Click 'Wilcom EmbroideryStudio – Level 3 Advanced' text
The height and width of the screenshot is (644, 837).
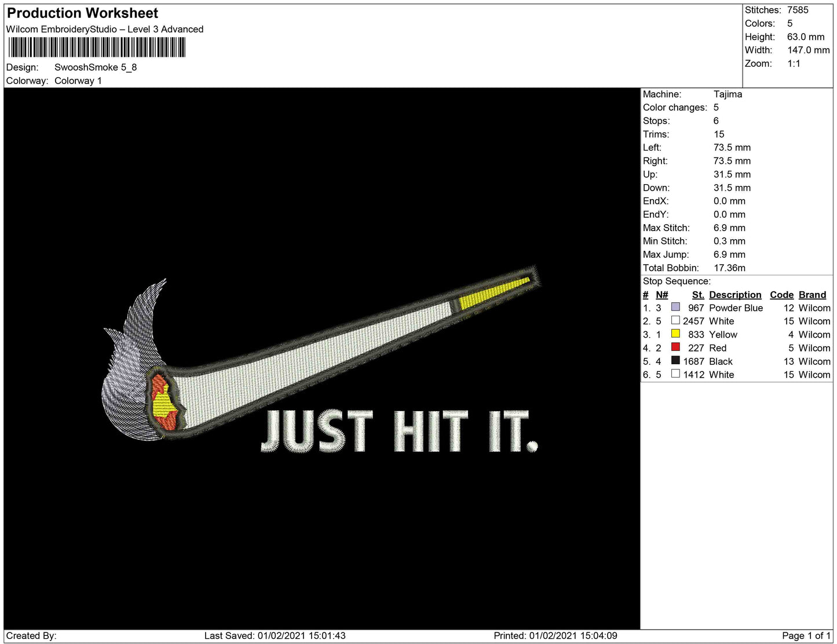pos(105,30)
